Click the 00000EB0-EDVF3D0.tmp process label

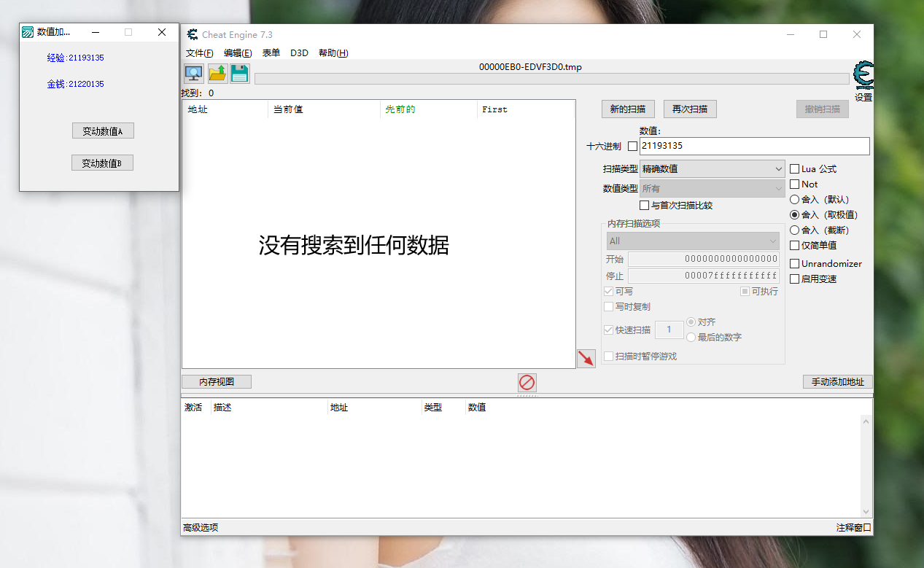(530, 67)
